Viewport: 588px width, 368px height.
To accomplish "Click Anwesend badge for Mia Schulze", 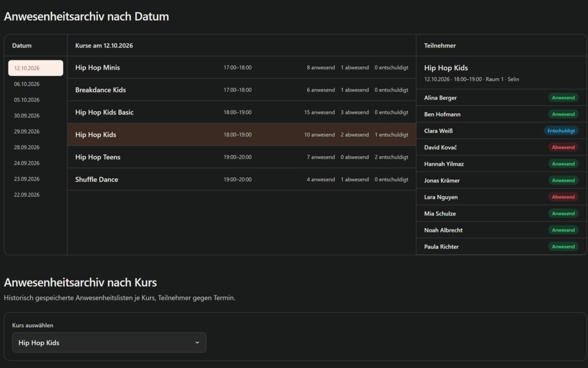I will [563, 213].
